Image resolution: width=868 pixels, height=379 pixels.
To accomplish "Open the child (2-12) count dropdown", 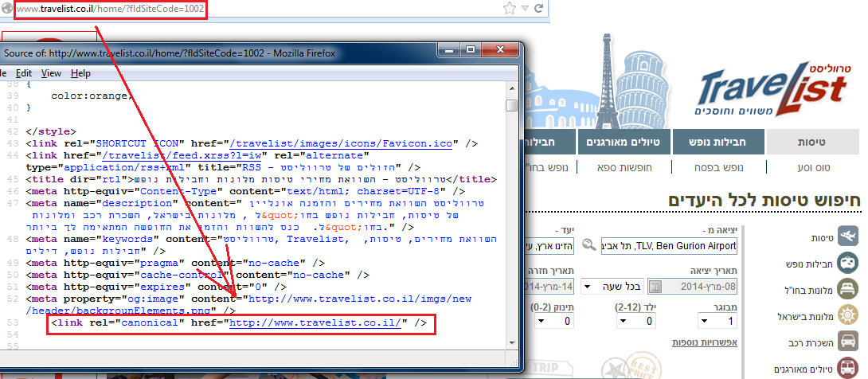I will coord(635,321).
